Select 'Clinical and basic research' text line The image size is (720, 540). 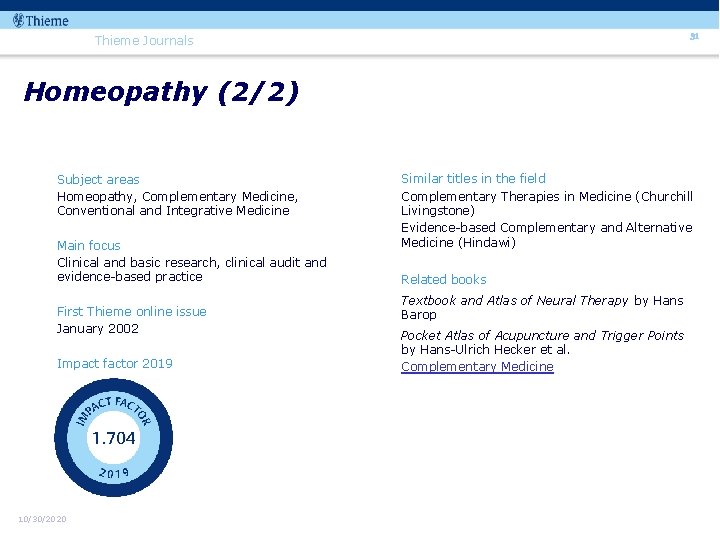click(191, 263)
